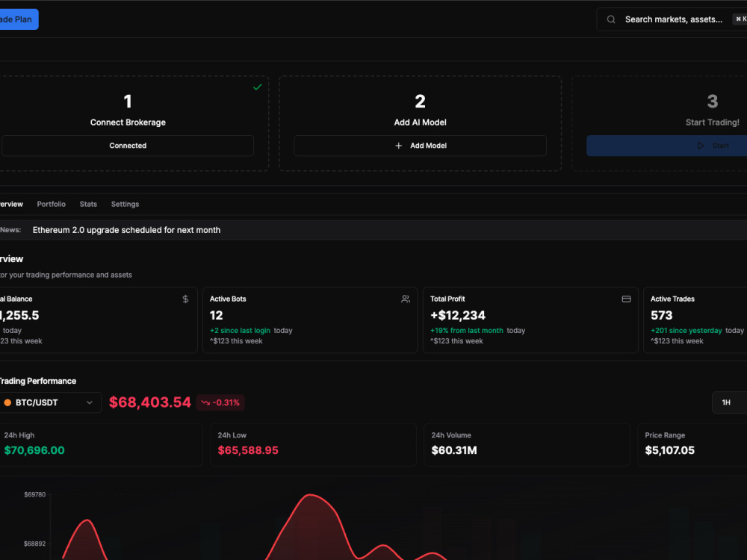This screenshot has width=747, height=560.
Task: Click the Connected button
Action: pos(128,146)
